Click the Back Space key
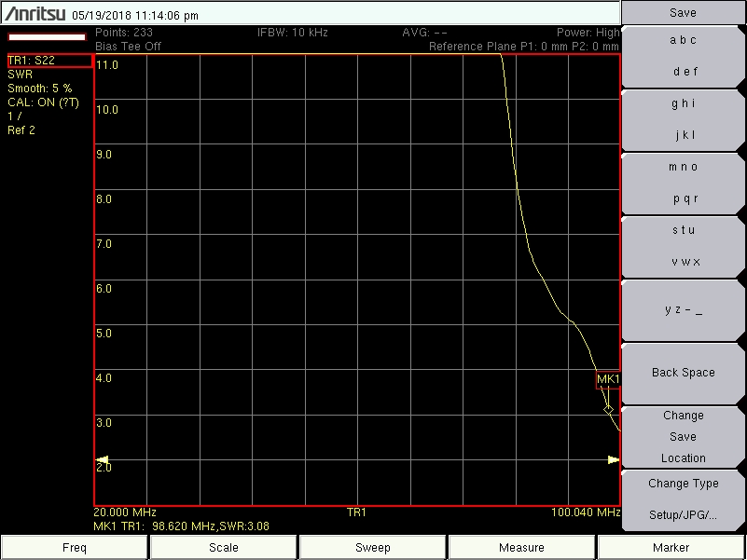This screenshot has height=560, width=747. click(683, 373)
